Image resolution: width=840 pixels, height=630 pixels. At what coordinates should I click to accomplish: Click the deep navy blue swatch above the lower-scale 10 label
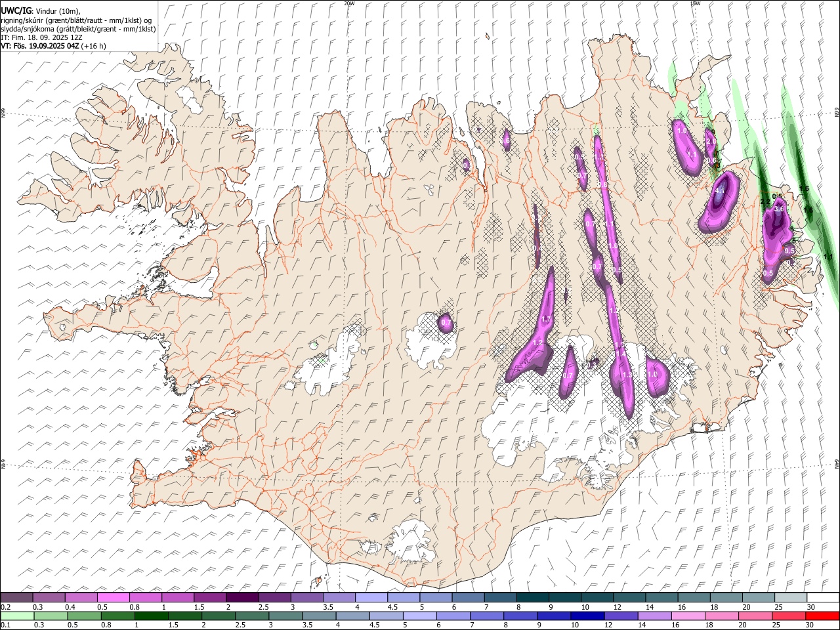point(587,616)
